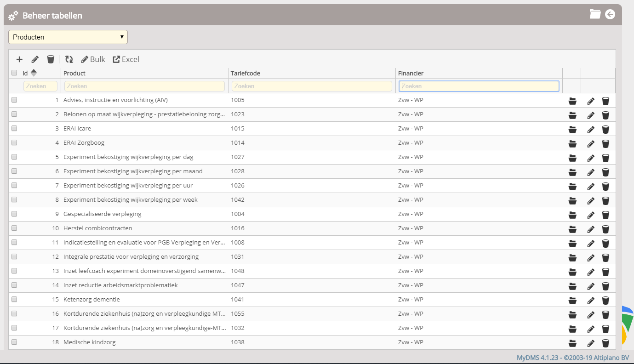The width and height of the screenshot is (634, 364).
Task: Click the toolbar delete trash icon
Action: [x=51, y=59]
